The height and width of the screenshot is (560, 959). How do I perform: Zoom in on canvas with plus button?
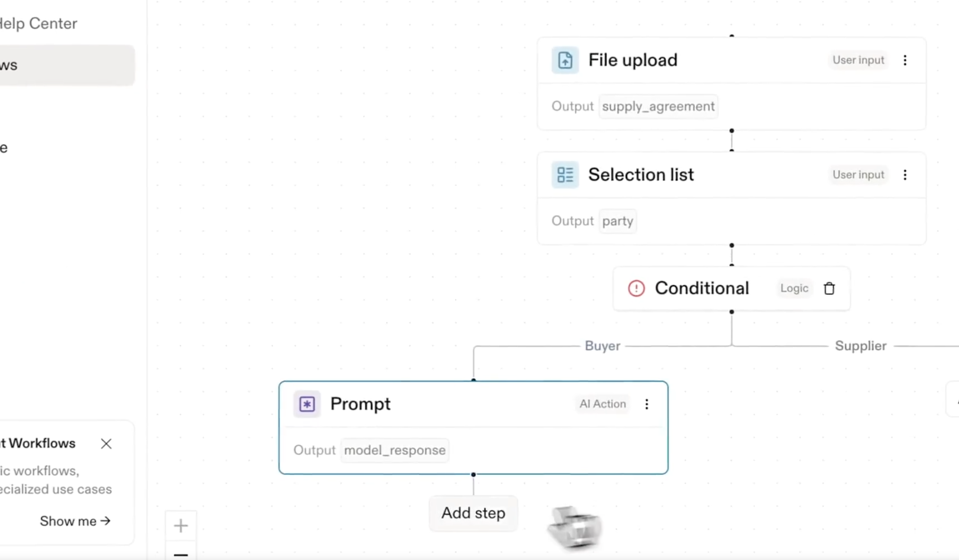tap(181, 525)
